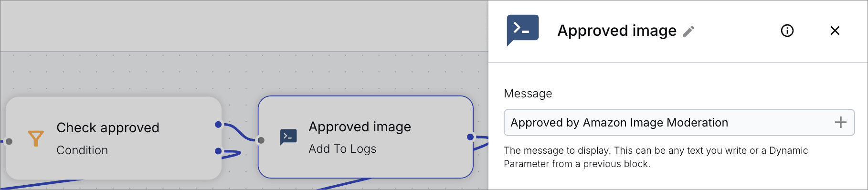Click the Approved image panel title

(x=617, y=31)
